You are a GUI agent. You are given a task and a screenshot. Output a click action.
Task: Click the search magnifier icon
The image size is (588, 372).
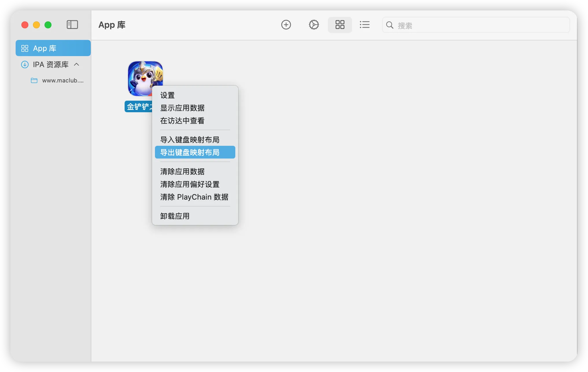(390, 25)
